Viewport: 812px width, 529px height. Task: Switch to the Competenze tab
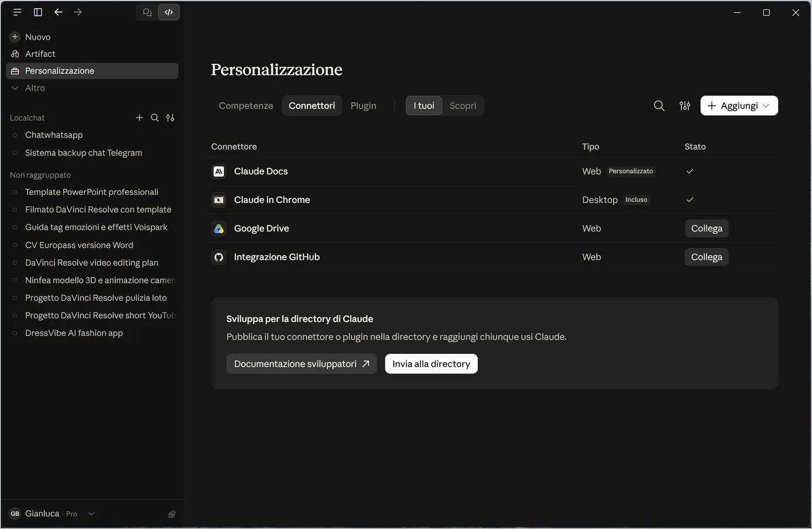pyautogui.click(x=246, y=106)
